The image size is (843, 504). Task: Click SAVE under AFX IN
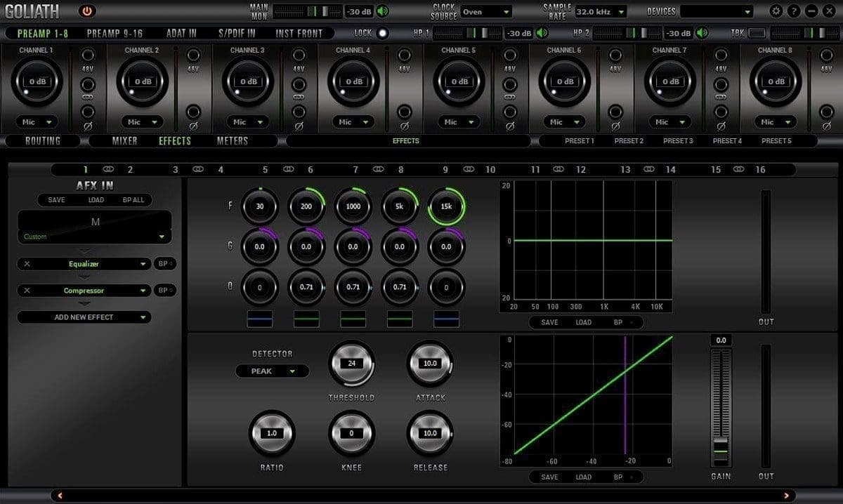pyautogui.click(x=56, y=200)
